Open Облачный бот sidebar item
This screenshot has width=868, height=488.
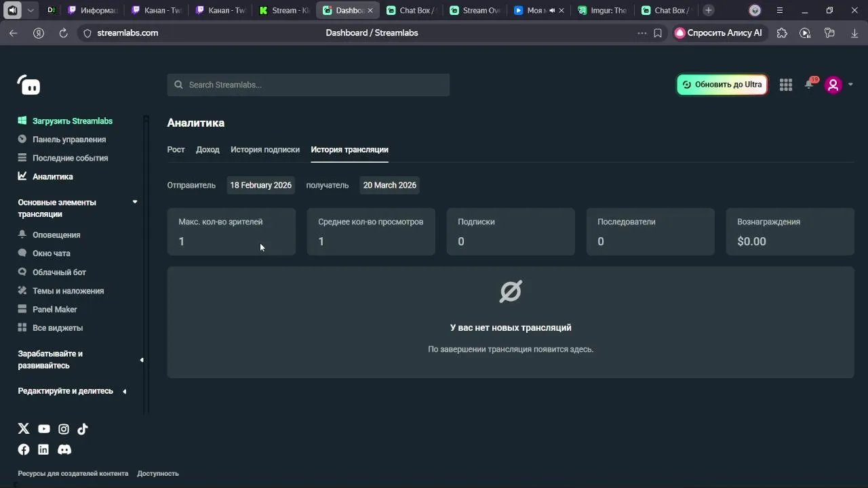60,272
